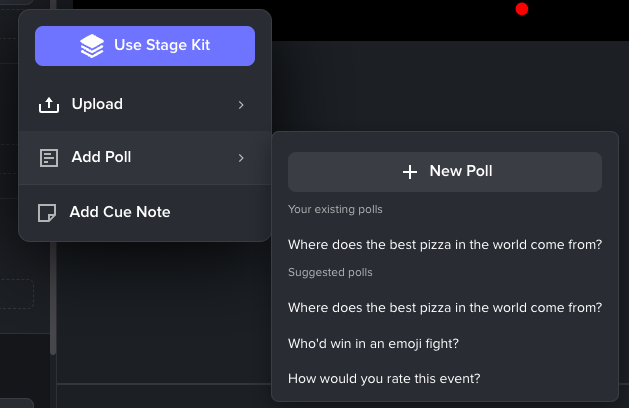Screen dimensions: 629x408
Task: Choose the Add Poll menu entry text
Action: tap(101, 157)
